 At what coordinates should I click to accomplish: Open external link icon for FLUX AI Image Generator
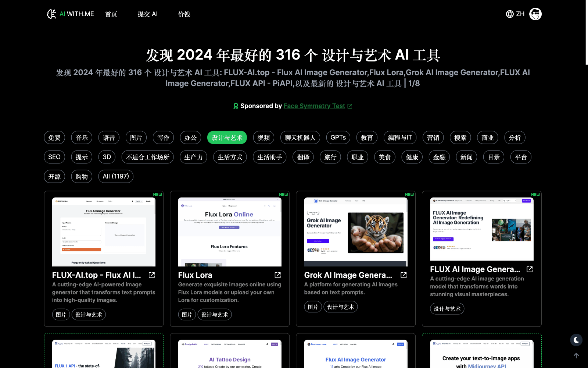530,269
